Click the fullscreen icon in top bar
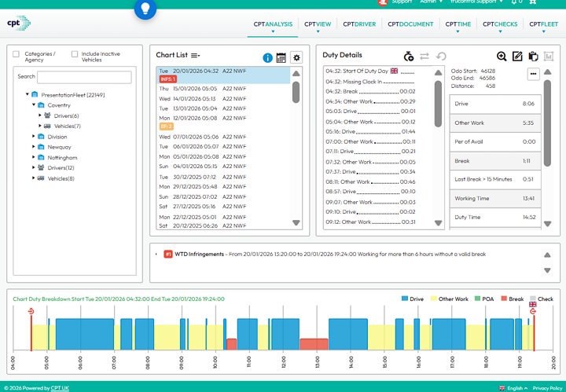This screenshot has height=392, width=566. click(x=532, y=2)
